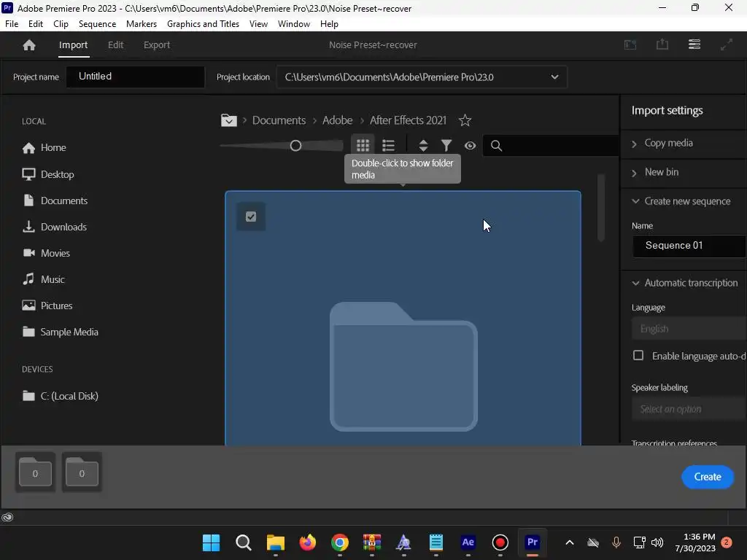Switch to the Import tab
This screenshot has width=747, height=560.
tap(74, 44)
